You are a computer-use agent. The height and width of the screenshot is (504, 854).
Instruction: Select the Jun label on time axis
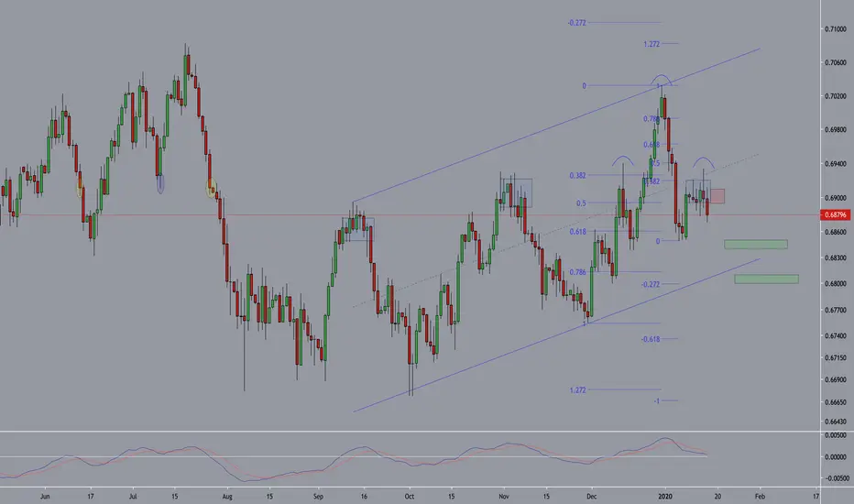pyautogui.click(x=45, y=497)
